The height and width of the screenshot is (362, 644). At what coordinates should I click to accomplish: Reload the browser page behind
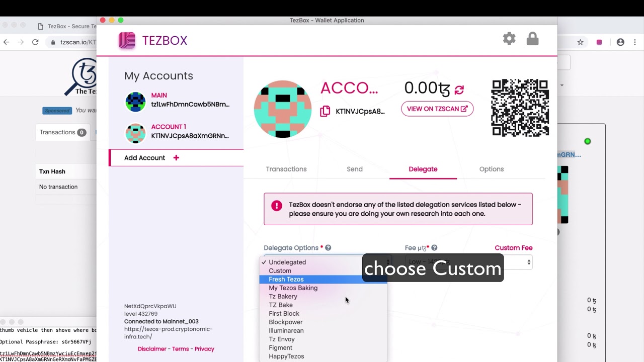35,42
